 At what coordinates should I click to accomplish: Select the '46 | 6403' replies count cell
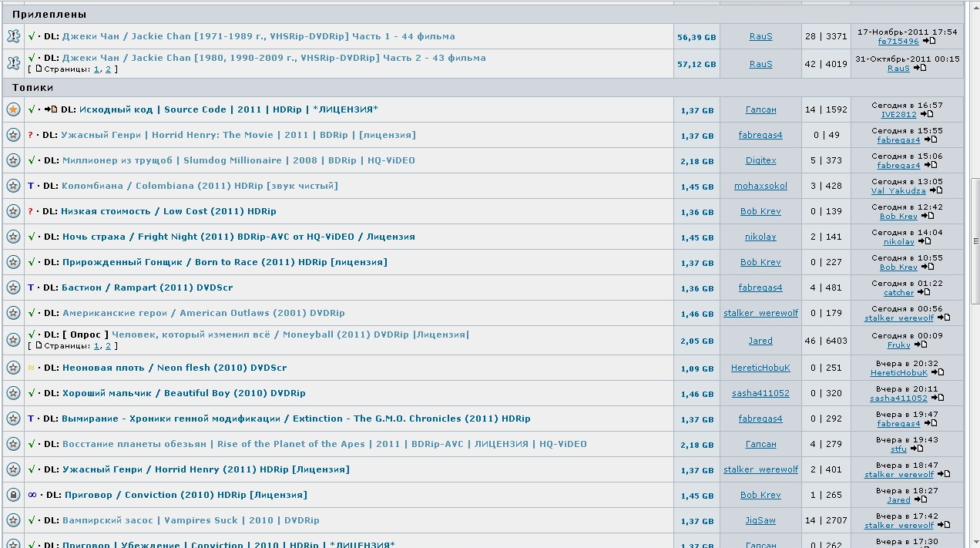(x=825, y=340)
